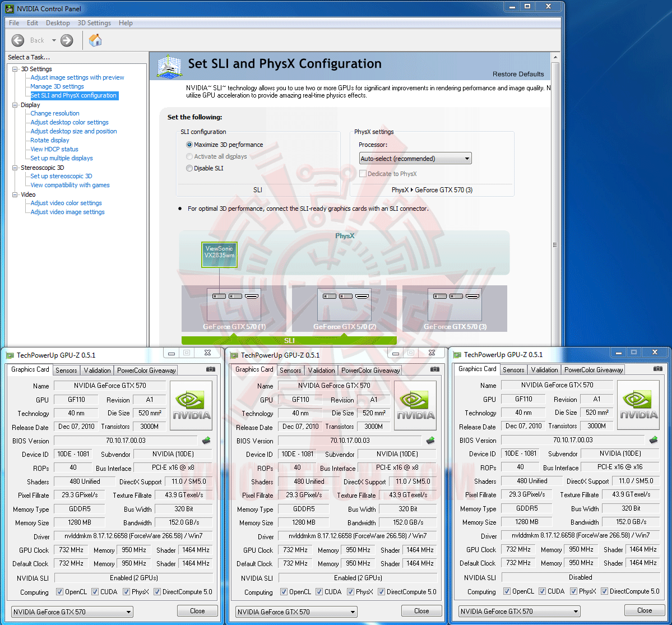
Task: Click the Restore Defaults link
Action: coord(518,74)
